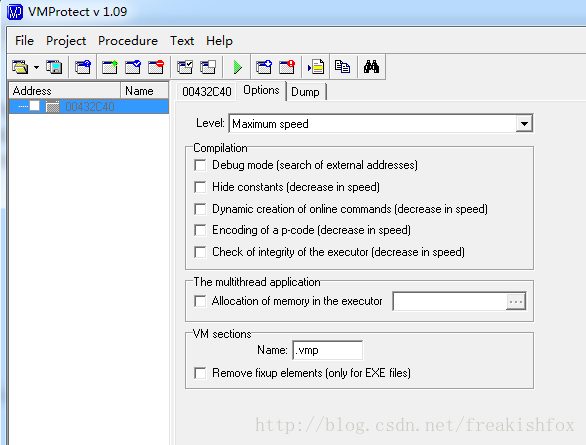Open the Help menu
Image resolution: width=586 pixels, height=445 pixels.
[x=219, y=41]
